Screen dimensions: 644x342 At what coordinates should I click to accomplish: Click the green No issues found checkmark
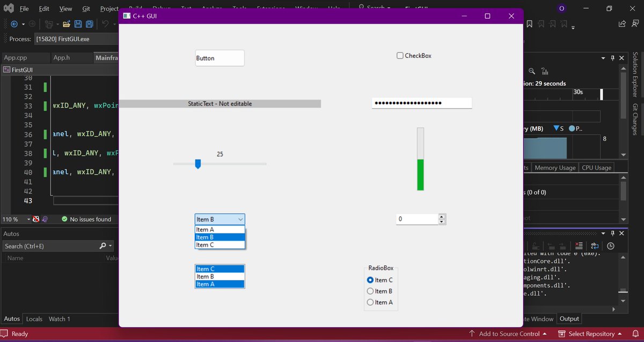coord(64,219)
